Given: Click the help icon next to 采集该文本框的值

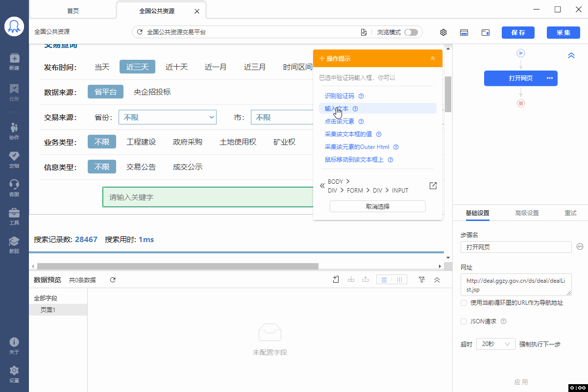Looking at the screenshot, I should [378, 134].
